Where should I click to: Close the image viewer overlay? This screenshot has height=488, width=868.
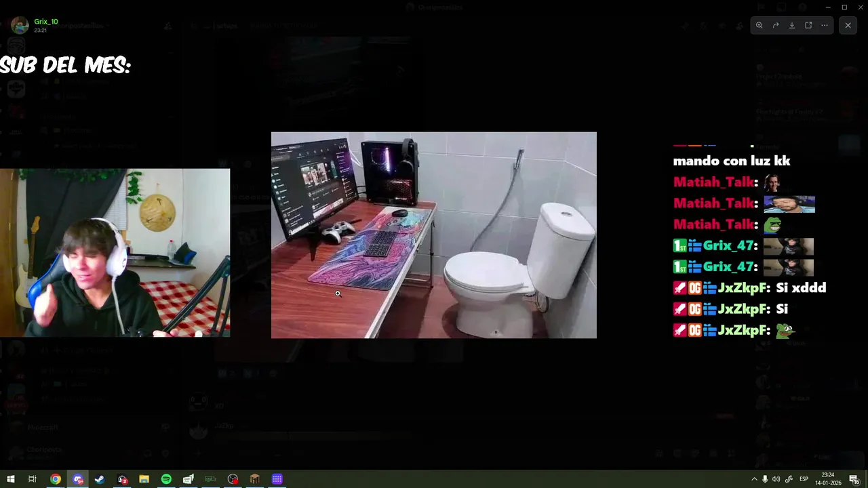pyautogui.click(x=848, y=25)
